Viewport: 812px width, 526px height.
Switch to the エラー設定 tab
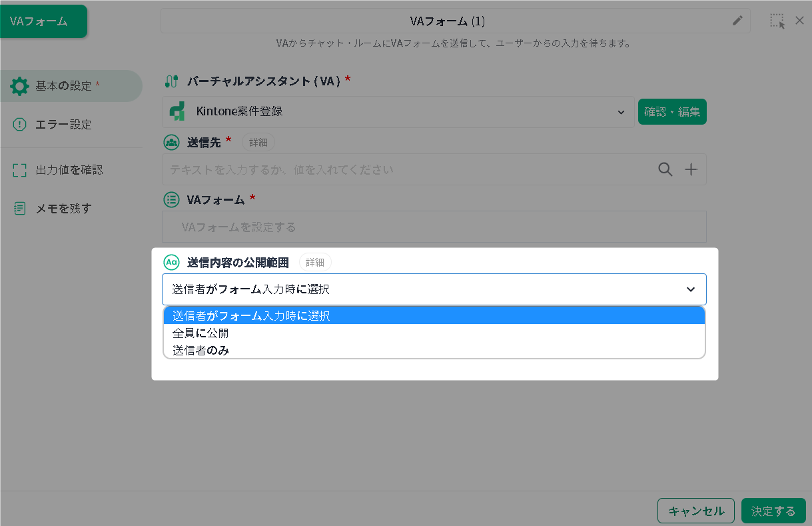71,124
